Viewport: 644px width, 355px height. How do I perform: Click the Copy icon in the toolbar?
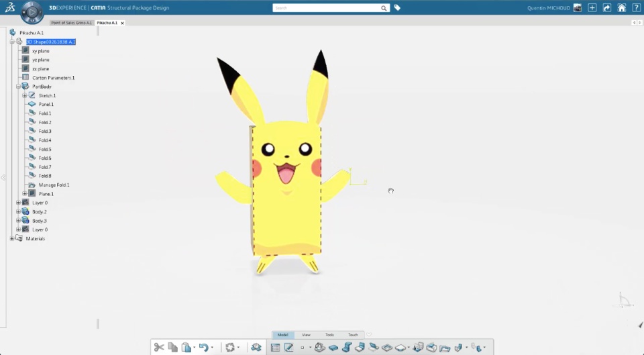(x=173, y=348)
